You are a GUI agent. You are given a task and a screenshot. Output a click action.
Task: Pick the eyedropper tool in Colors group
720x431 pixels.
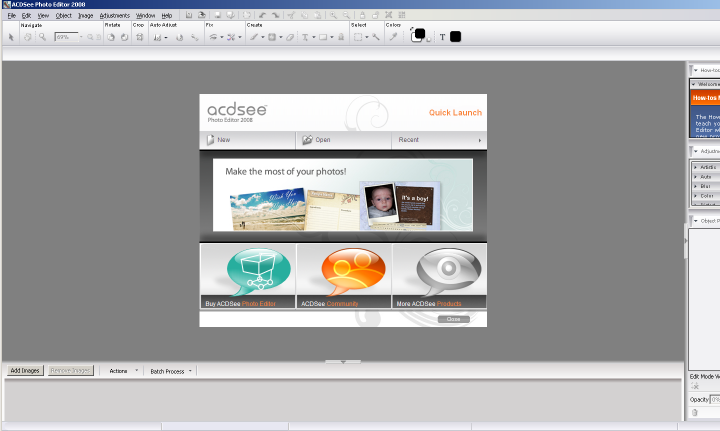tap(393, 37)
